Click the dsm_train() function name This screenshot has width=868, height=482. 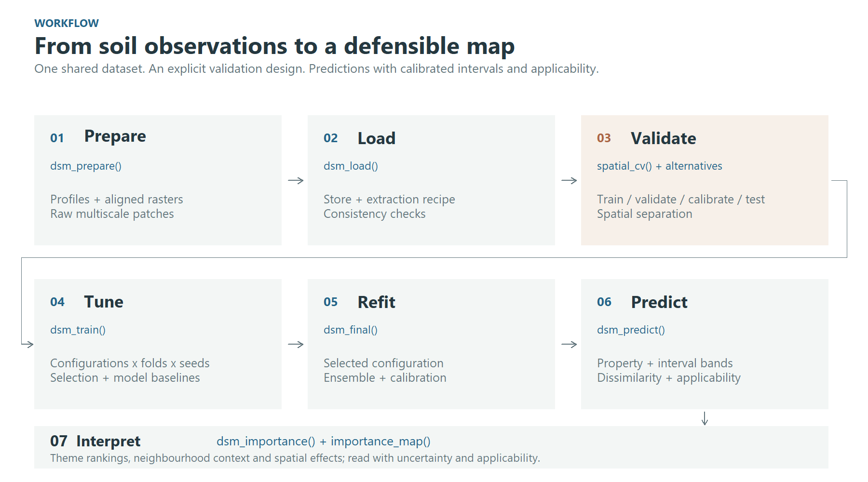tap(78, 330)
